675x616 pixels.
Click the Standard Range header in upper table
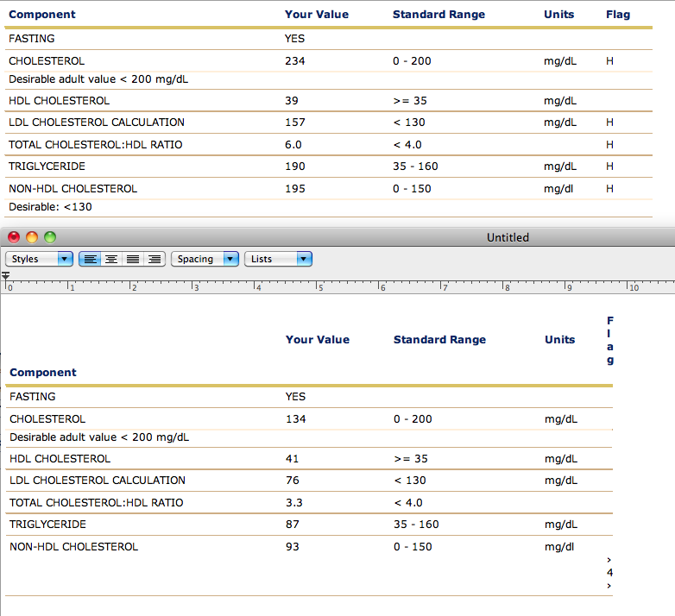click(438, 14)
